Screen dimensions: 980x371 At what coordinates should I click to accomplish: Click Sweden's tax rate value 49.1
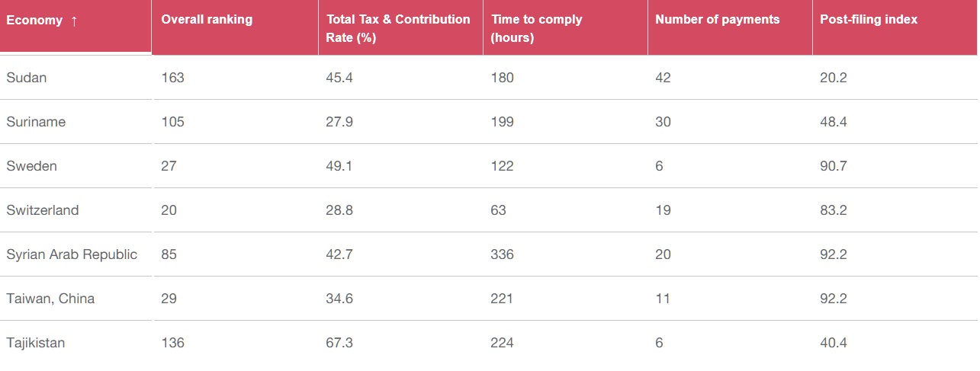coord(339,166)
